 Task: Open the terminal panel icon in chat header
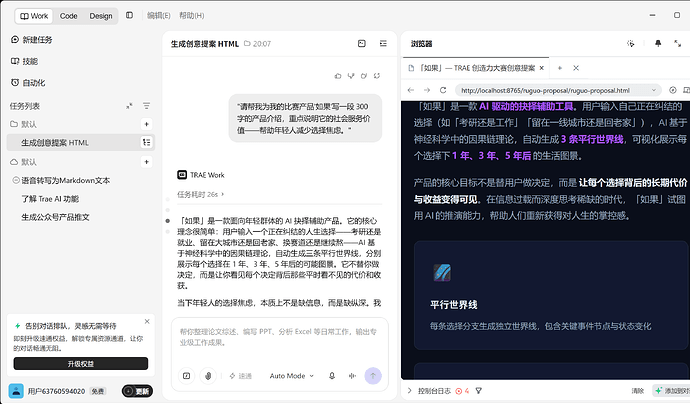362,44
